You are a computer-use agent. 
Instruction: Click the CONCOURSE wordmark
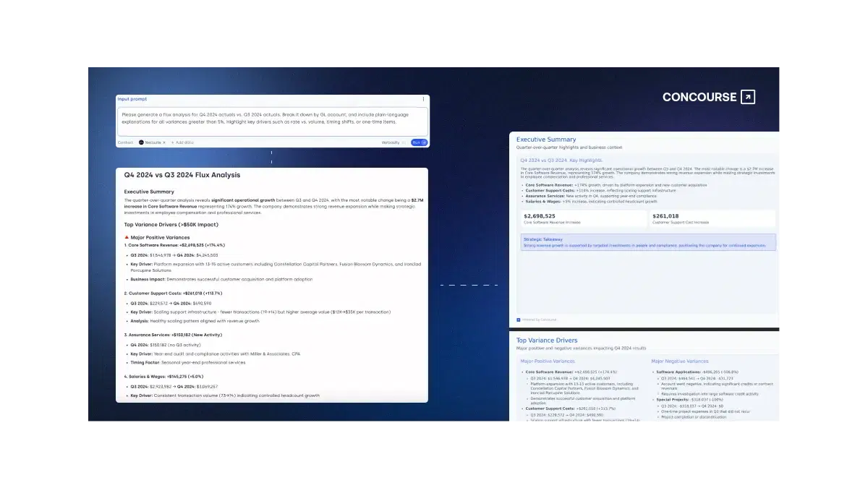(699, 97)
